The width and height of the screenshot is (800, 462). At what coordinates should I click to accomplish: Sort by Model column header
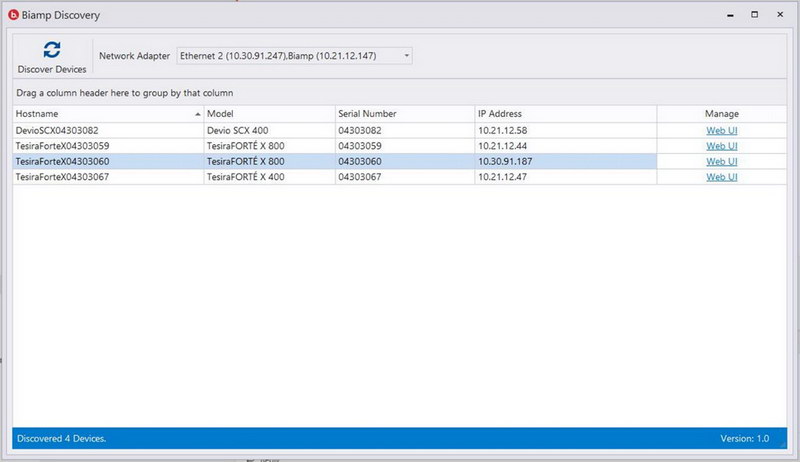coord(269,114)
